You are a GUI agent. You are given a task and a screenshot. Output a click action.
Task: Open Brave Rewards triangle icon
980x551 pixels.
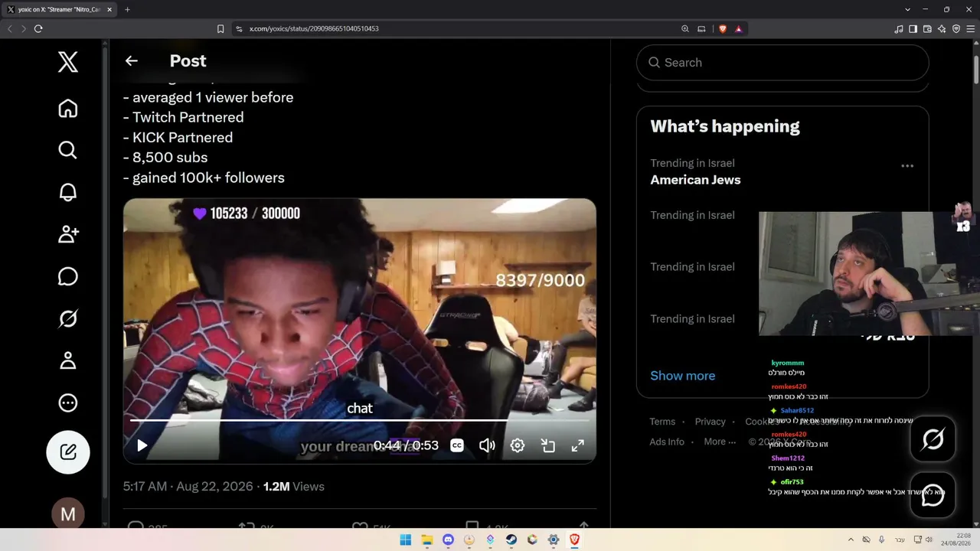[x=738, y=29]
